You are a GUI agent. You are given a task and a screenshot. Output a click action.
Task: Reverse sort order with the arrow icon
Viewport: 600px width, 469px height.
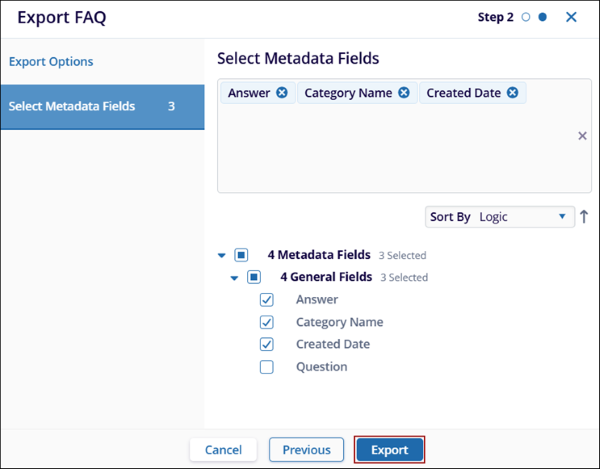tap(584, 217)
